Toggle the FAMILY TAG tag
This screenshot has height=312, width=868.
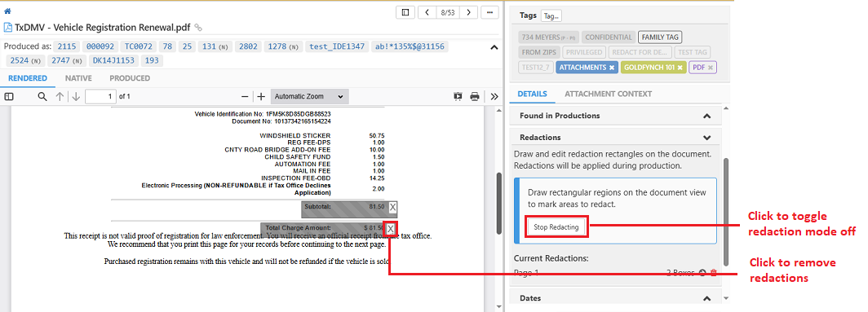pos(660,37)
